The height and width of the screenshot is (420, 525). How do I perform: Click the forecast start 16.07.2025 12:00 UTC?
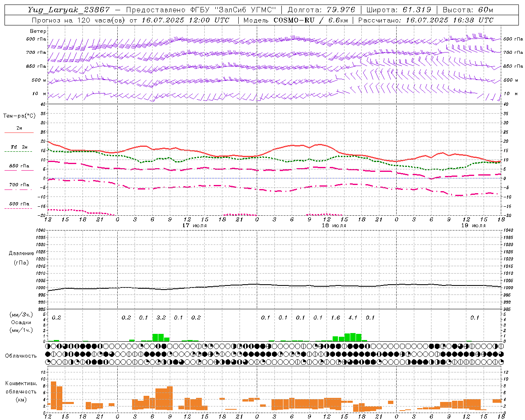pyautogui.click(x=185, y=20)
